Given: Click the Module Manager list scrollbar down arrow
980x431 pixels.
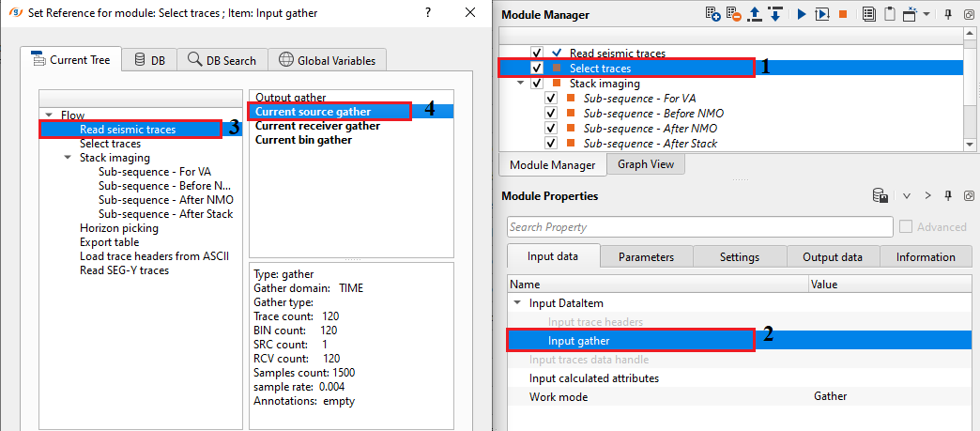Looking at the screenshot, I should (972, 144).
